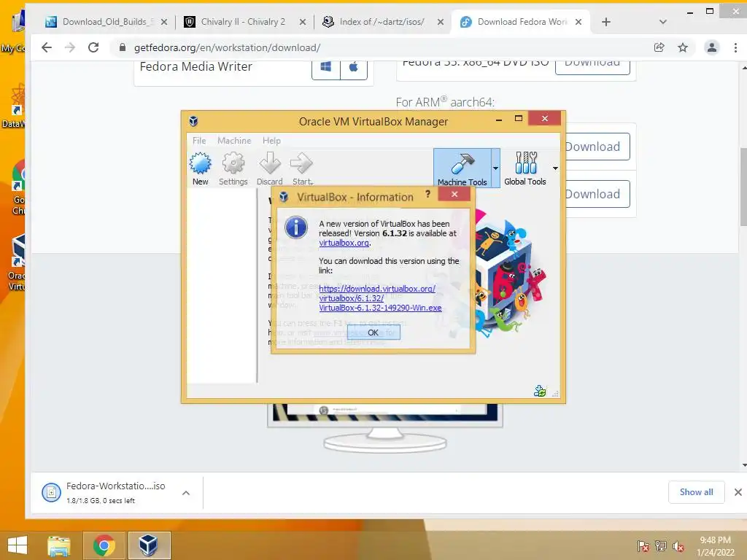Click Show all downloads
Screen dimensions: 747x560
[x=697, y=492]
